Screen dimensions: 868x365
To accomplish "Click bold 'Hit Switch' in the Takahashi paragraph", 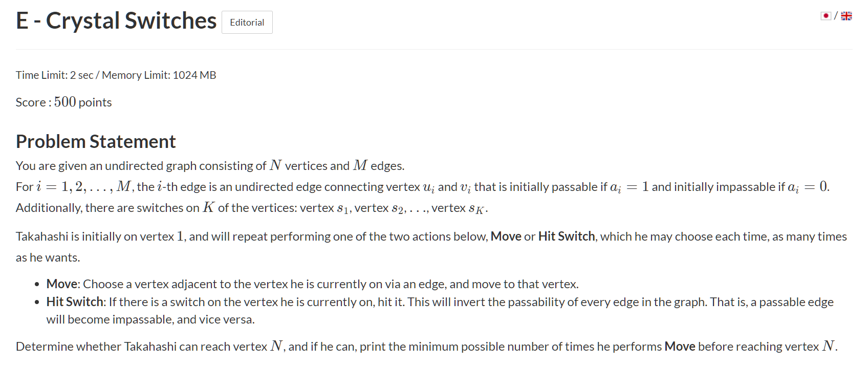I will point(567,237).
